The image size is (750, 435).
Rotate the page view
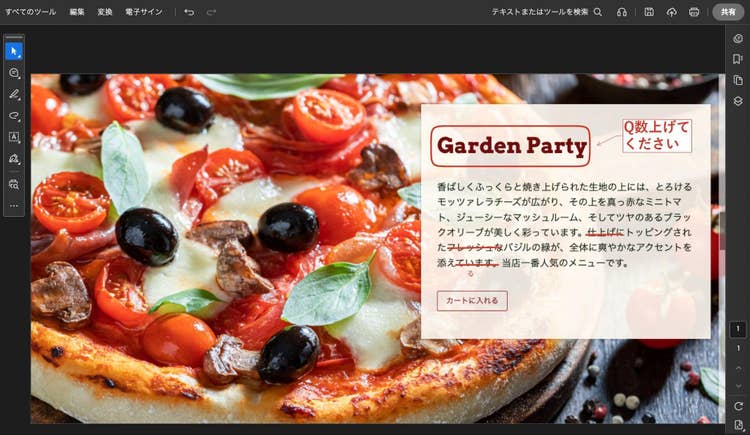click(738, 406)
